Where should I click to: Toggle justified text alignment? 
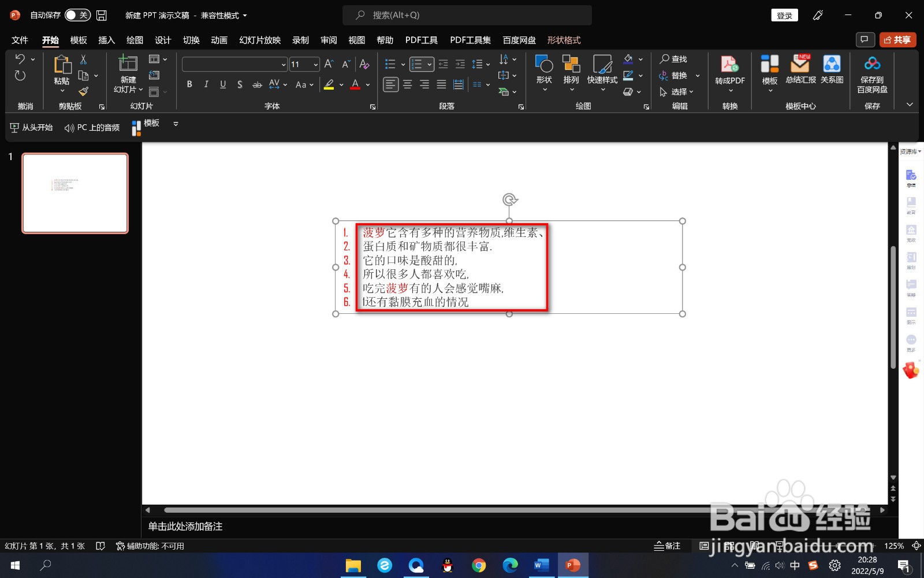click(x=441, y=84)
